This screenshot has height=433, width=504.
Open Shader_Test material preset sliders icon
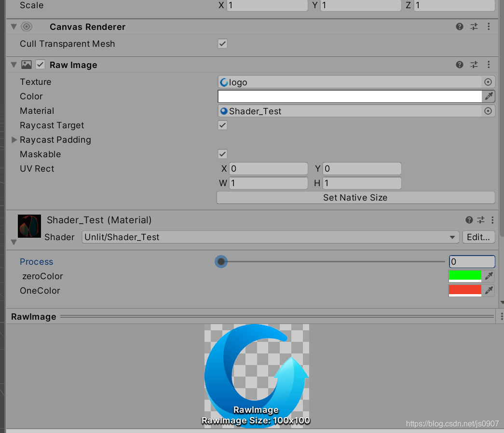(481, 220)
